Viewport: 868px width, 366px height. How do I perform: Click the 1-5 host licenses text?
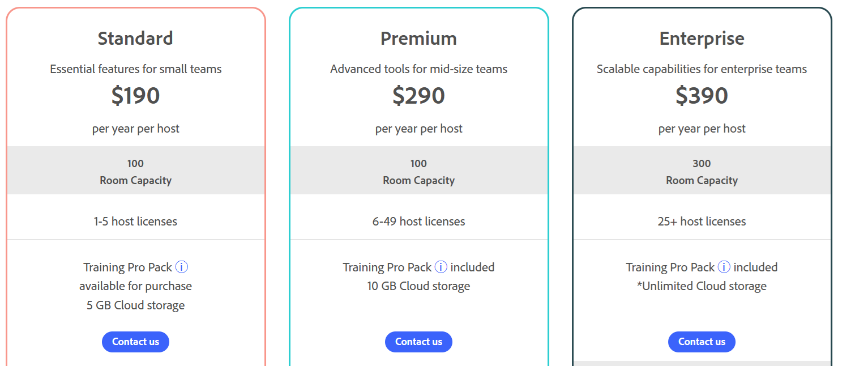(135, 222)
